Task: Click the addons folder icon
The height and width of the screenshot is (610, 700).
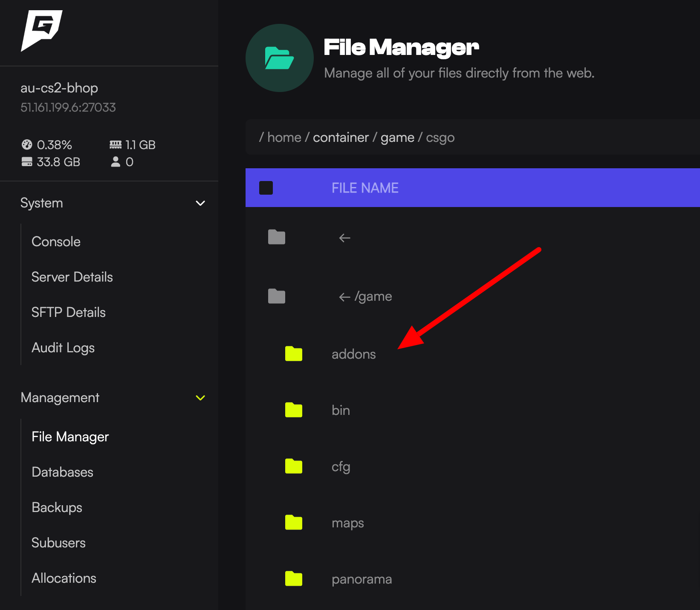Action: [x=293, y=354]
